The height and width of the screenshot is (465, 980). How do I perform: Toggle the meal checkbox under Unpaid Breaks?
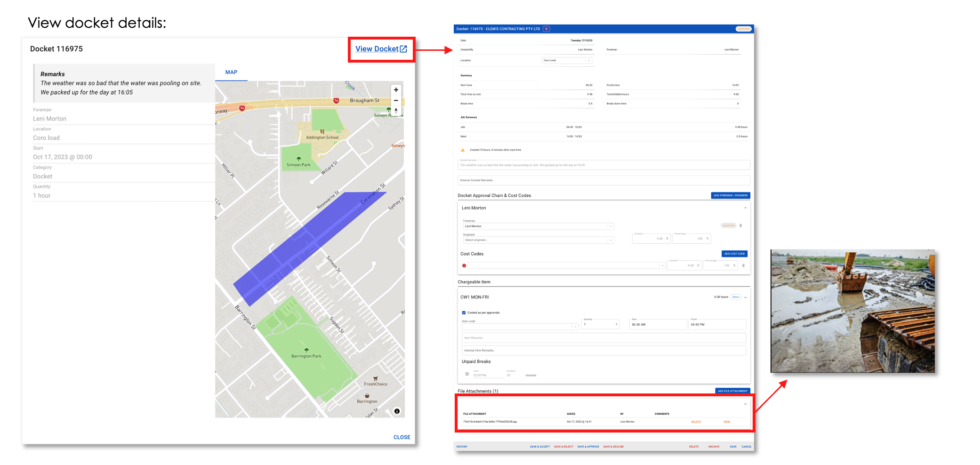[x=467, y=373]
